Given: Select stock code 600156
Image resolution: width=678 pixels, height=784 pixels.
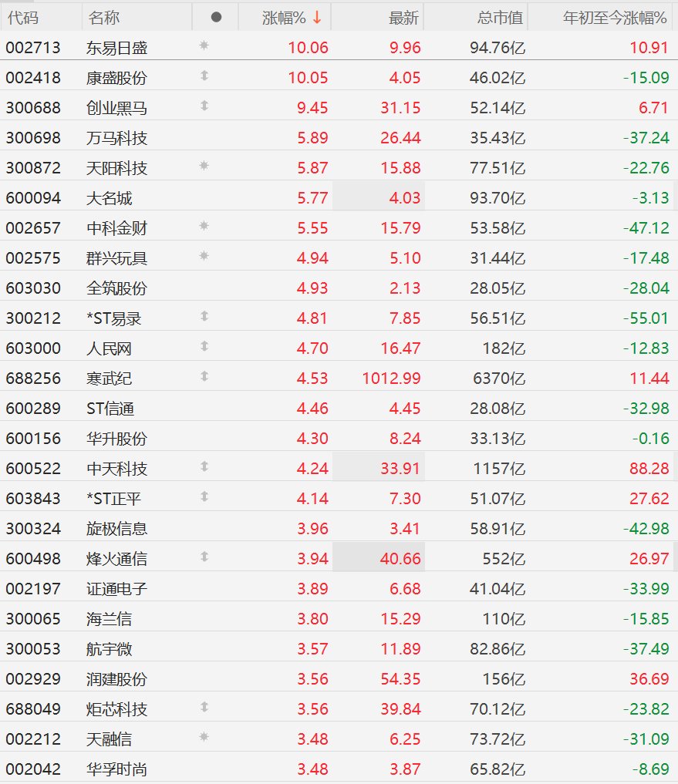Looking at the screenshot, I should coord(33,439).
